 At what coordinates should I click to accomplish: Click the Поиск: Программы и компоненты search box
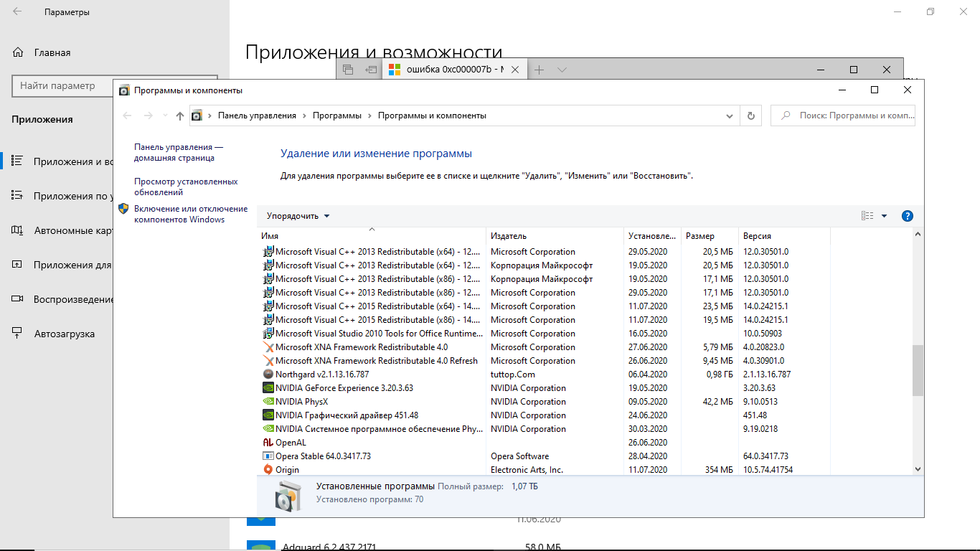point(843,116)
